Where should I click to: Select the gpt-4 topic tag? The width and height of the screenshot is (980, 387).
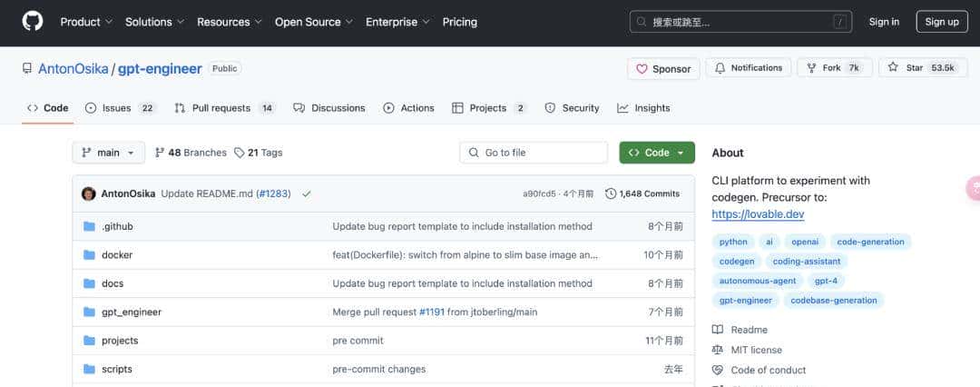tap(827, 281)
